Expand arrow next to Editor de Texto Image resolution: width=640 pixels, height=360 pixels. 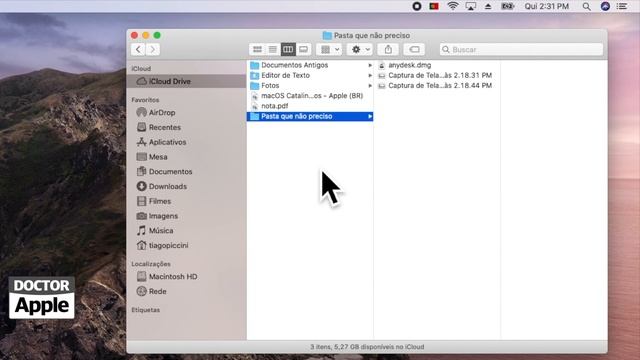pos(370,75)
